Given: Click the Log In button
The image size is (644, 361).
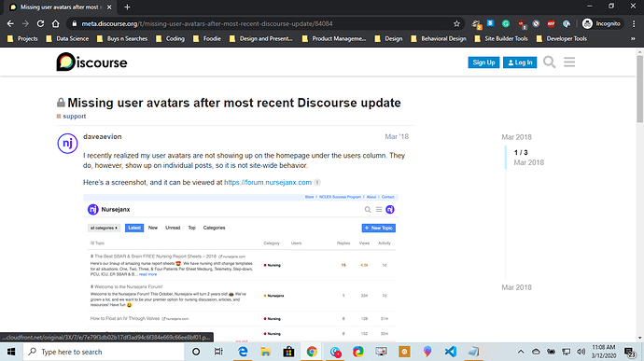Looking at the screenshot, I should pos(520,62).
